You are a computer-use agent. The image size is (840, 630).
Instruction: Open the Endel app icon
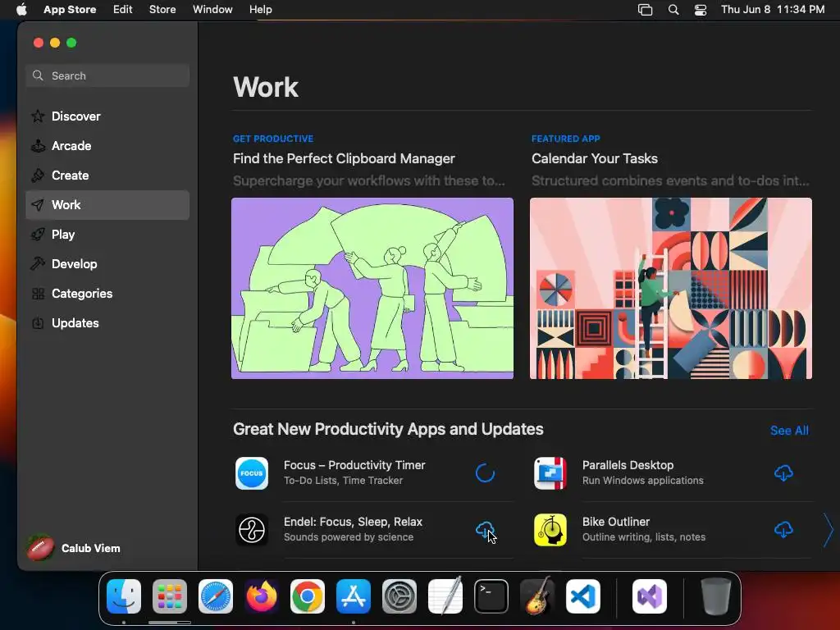[x=252, y=530]
